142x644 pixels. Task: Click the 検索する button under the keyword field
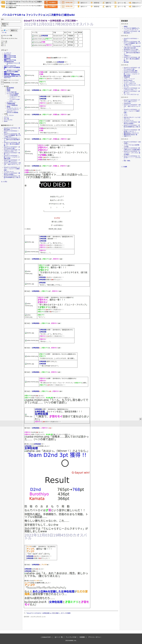coord(5,24)
